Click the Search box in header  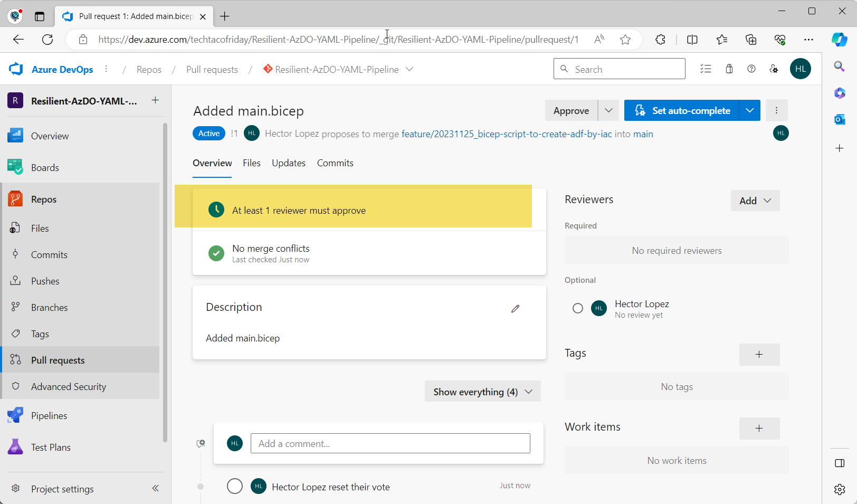[620, 69]
